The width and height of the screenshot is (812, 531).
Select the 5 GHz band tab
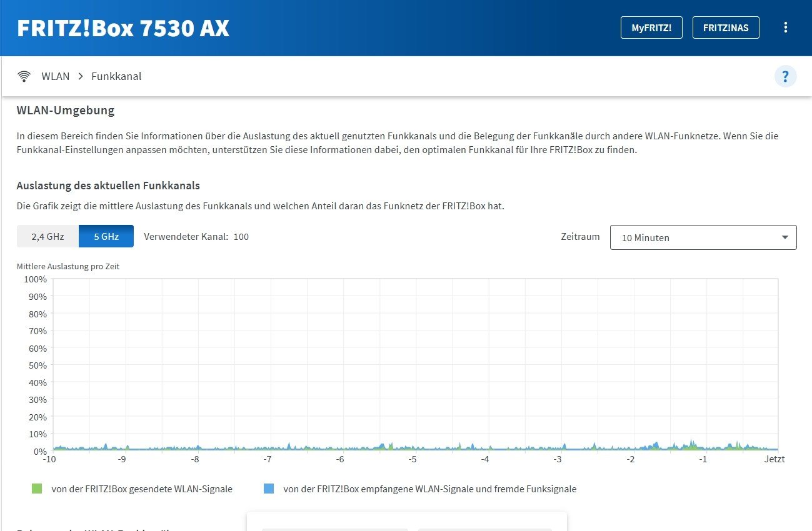pyautogui.click(x=106, y=237)
